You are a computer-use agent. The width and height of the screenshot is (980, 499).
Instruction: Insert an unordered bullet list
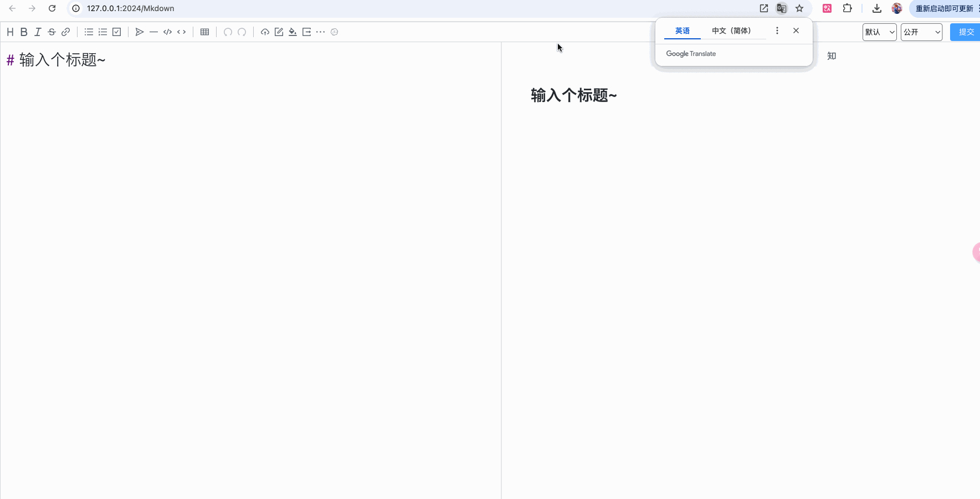point(89,32)
